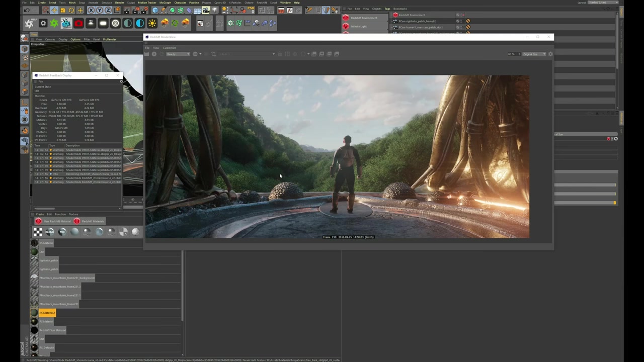Image resolution: width=644 pixels, height=362 pixels.
Task: Open the viewport Options menu
Action: click(x=75, y=39)
